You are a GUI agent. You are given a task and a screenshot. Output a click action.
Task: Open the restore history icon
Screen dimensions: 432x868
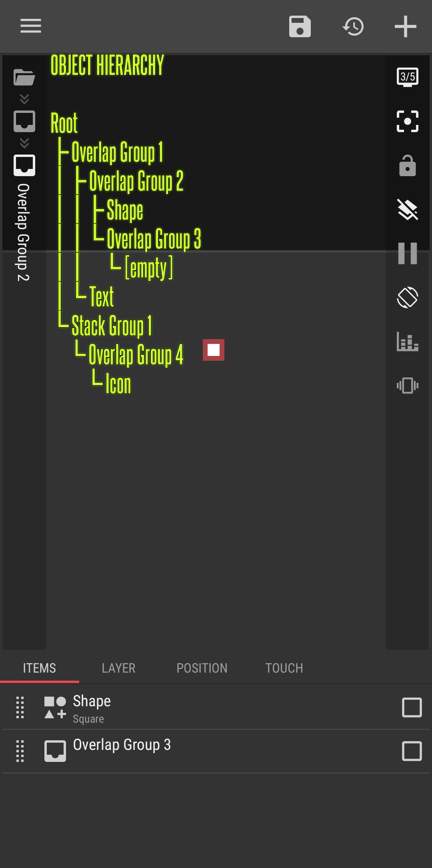[353, 26]
